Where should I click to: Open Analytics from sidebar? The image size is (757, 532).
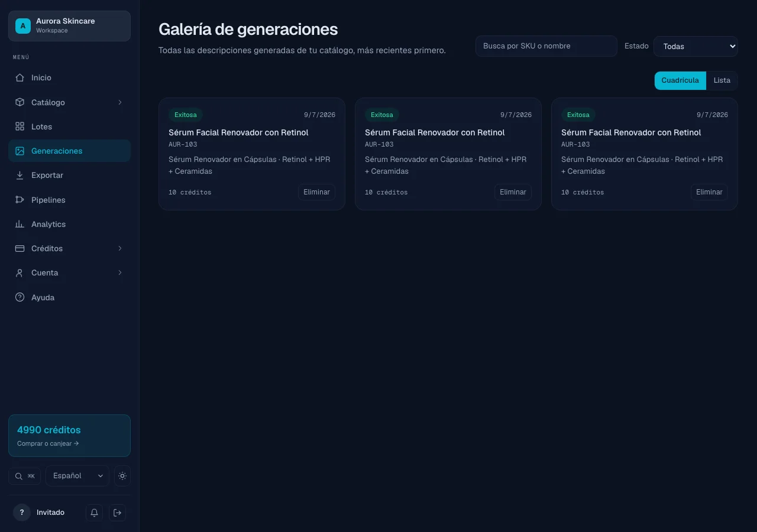pos(69,224)
